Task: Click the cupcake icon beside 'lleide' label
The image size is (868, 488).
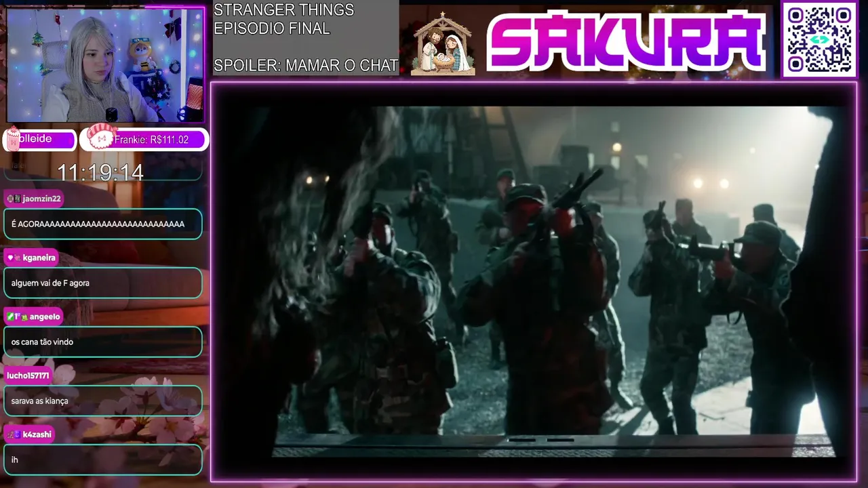Action: 13,138
